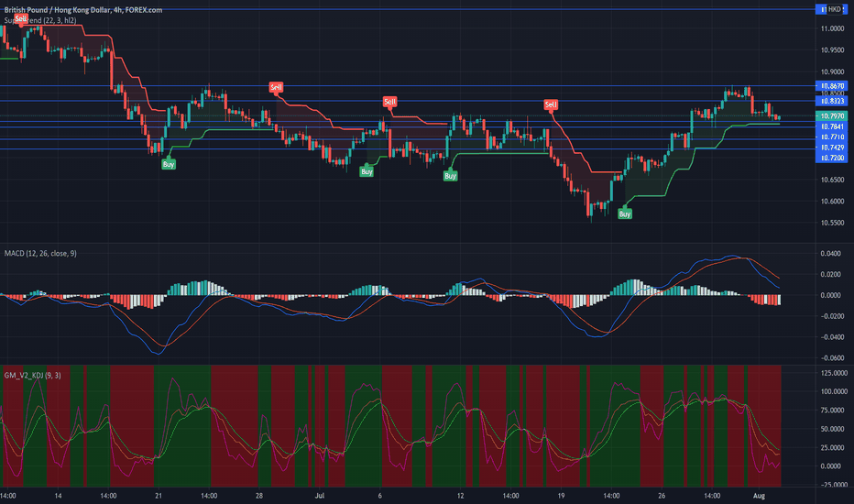The height and width of the screenshot is (504, 854).
Task: Click the 125.0000 KDJ axis value
Action: click(834, 373)
